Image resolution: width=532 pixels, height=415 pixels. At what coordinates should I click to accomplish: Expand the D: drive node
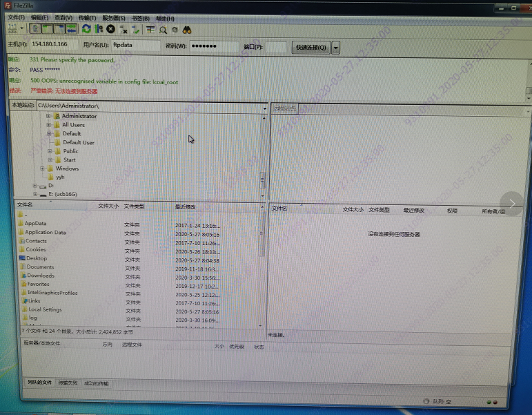(35, 186)
